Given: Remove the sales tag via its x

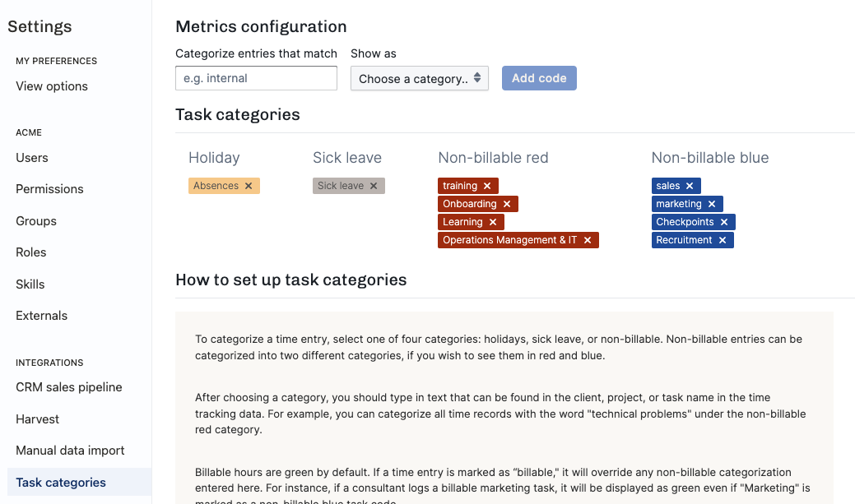Looking at the screenshot, I should click(690, 186).
